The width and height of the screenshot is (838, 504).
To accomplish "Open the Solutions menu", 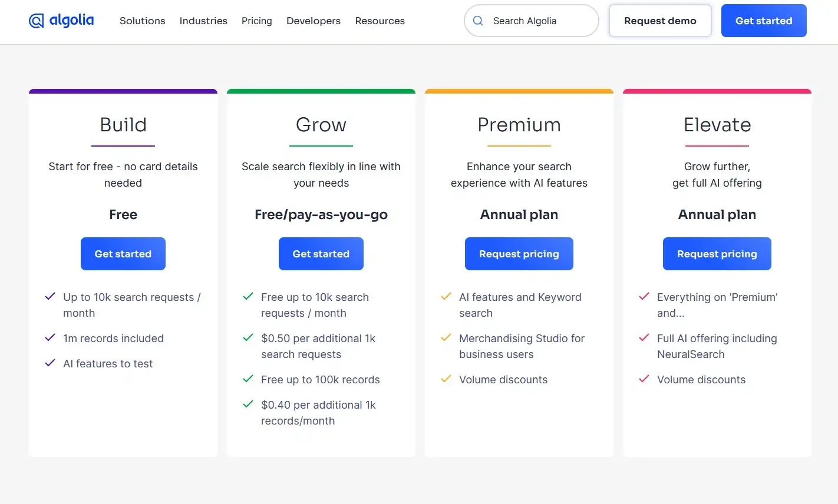I will [143, 21].
